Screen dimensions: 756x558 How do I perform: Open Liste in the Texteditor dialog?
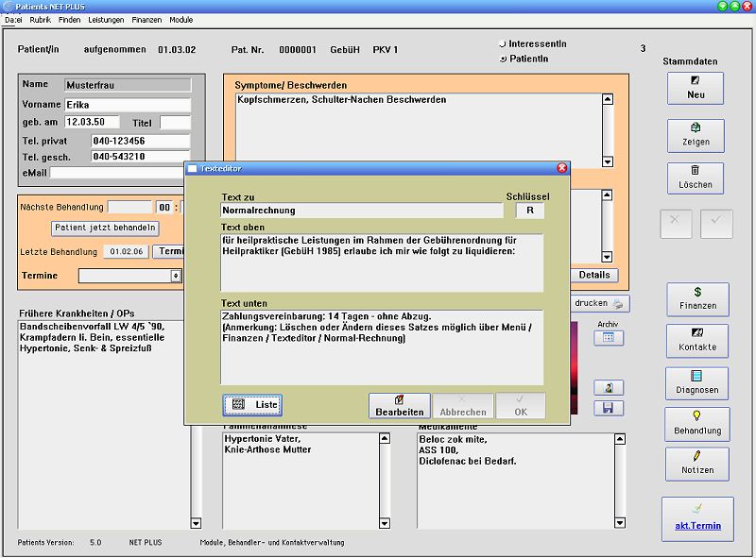(252, 404)
